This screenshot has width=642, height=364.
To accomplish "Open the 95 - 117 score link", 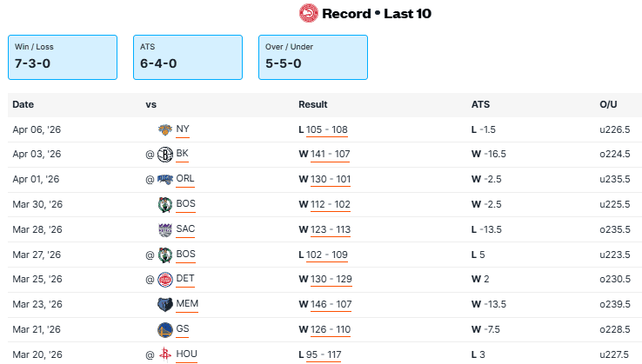I will (x=324, y=355).
